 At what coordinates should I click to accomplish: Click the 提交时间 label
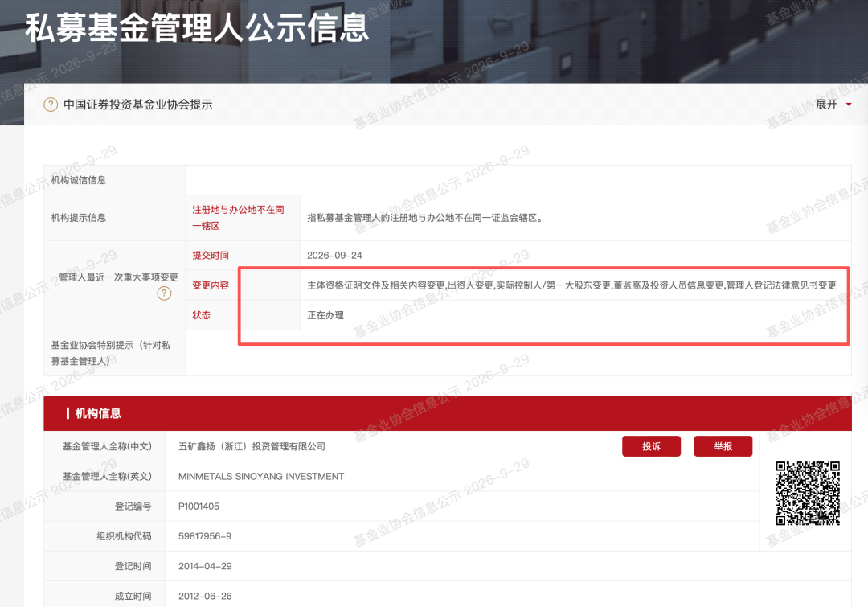click(211, 256)
